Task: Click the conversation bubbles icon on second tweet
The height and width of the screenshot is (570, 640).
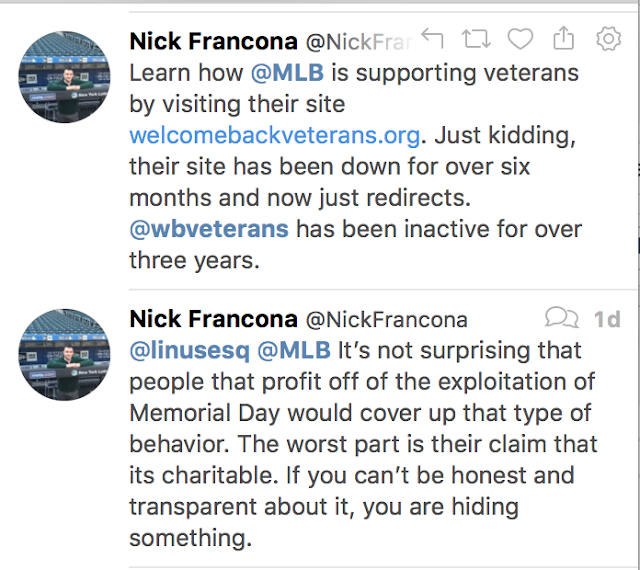Action: (x=561, y=318)
